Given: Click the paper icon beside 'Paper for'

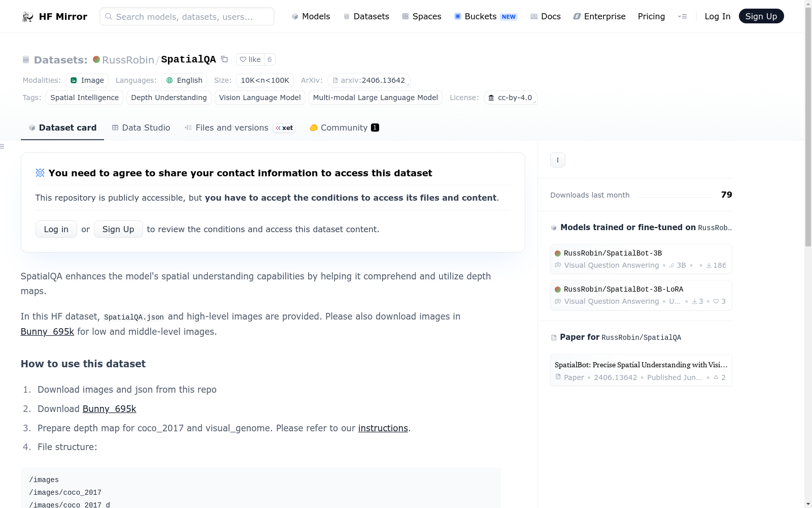Looking at the screenshot, I should (x=554, y=338).
